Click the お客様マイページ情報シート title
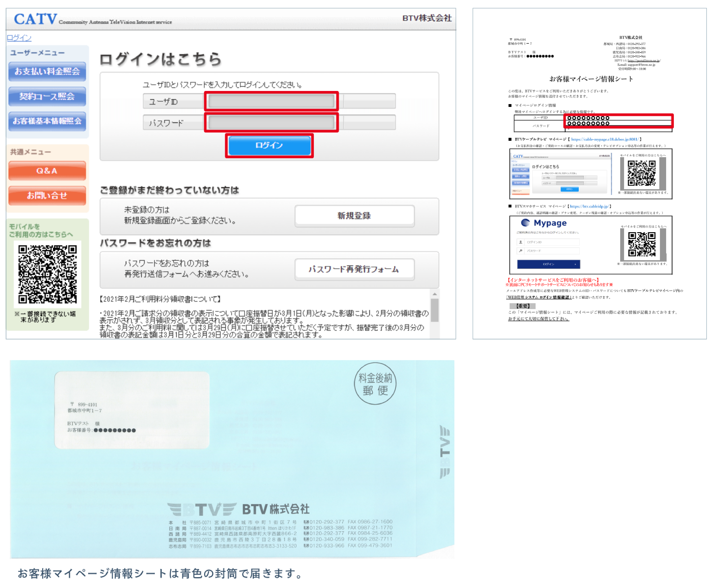The height and width of the screenshot is (588, 715). [591, 79]
